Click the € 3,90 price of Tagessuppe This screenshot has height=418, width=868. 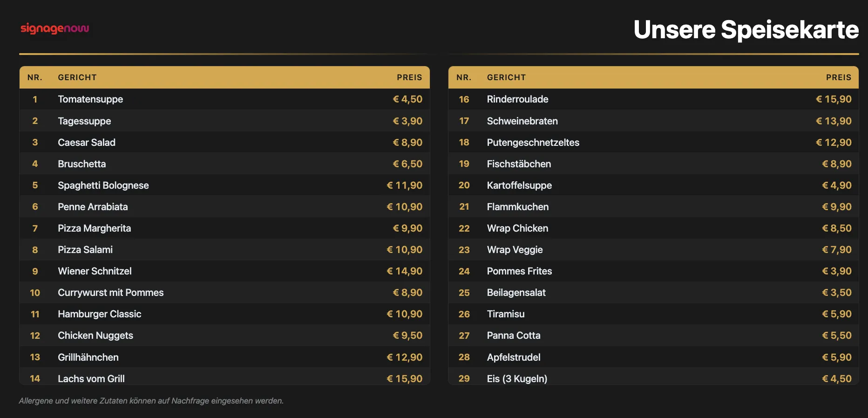(407, 121)
